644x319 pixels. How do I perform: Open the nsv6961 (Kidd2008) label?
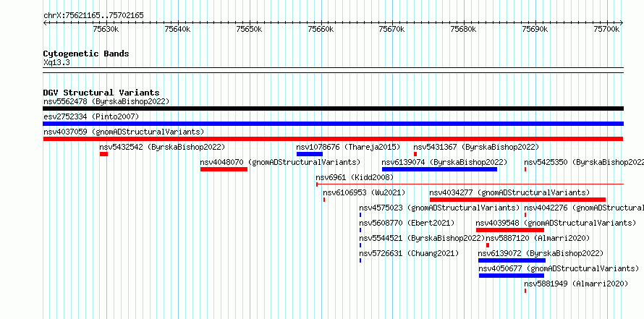point(355,177)
